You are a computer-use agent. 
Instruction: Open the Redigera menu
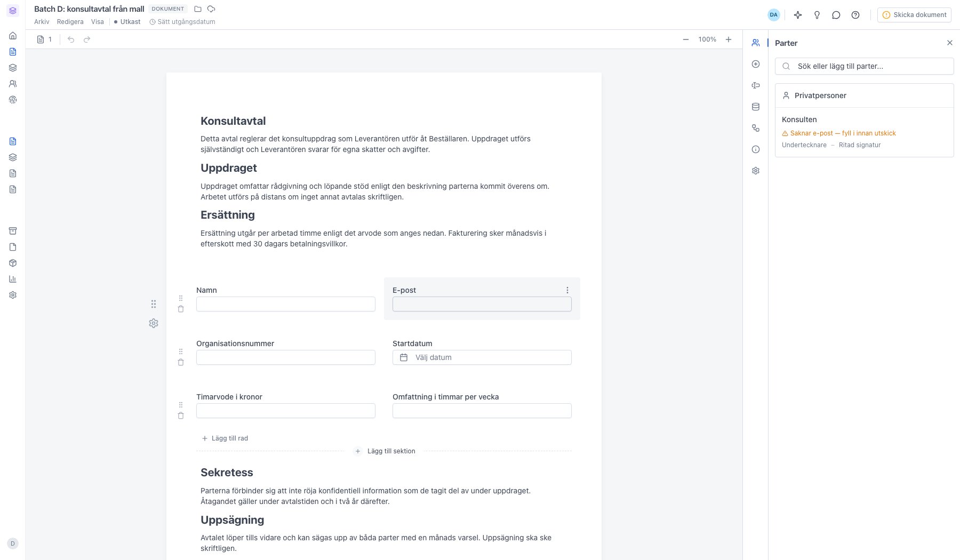point(70,22)
